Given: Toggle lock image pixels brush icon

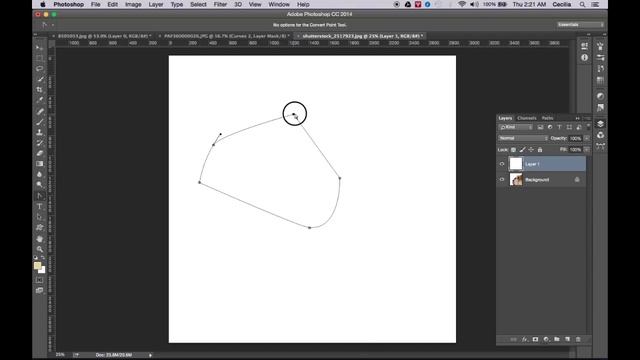Looking at the screenshot, I should tap(522, 150).
